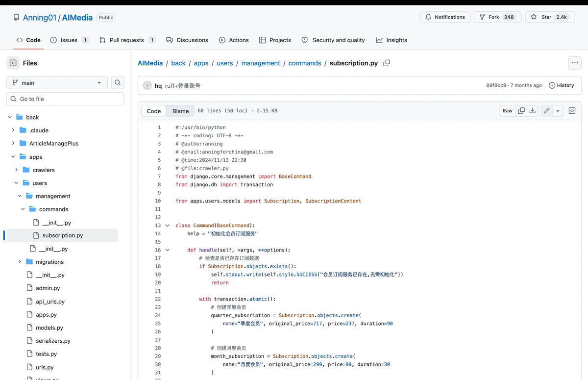Open Security and quality tab
Screen dimensions: 588x380
point(333,40)
